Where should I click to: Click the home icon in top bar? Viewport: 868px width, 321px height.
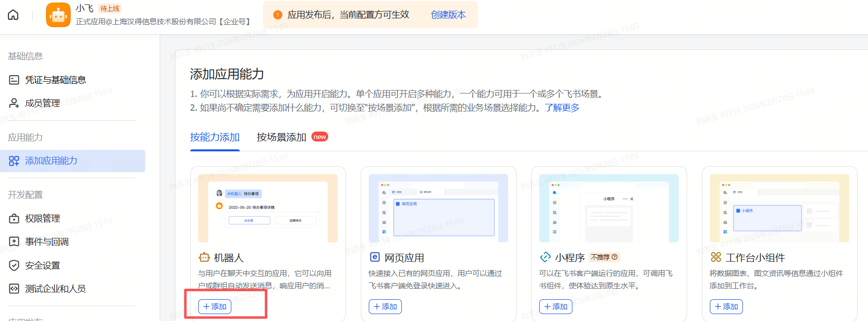point(13,15)
